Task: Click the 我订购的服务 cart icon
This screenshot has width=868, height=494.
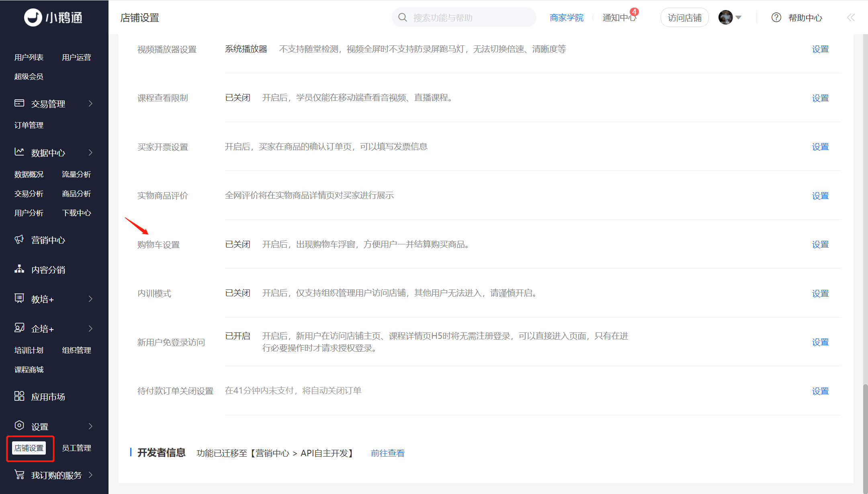Action: [x=19, y=475]
